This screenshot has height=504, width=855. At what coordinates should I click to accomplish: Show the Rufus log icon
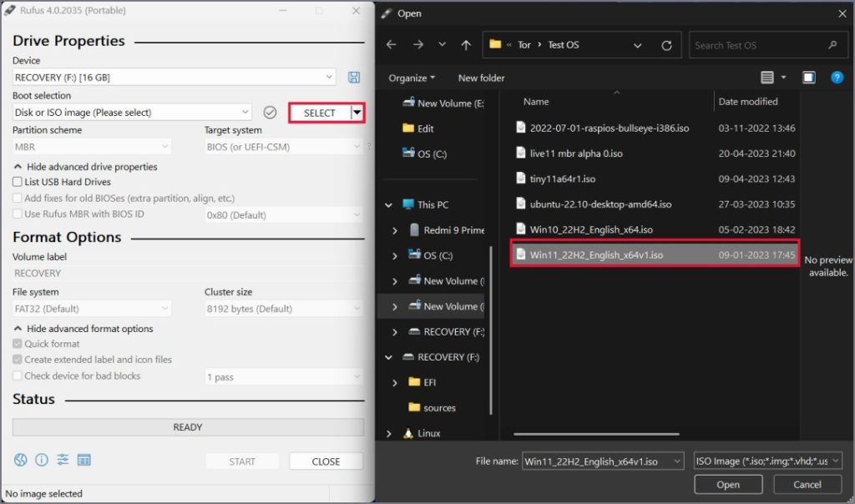point(84,461)
